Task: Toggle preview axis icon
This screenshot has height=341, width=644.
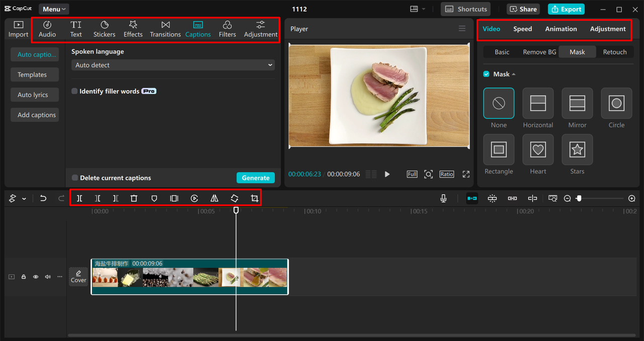Action: [x=532, y=198]
